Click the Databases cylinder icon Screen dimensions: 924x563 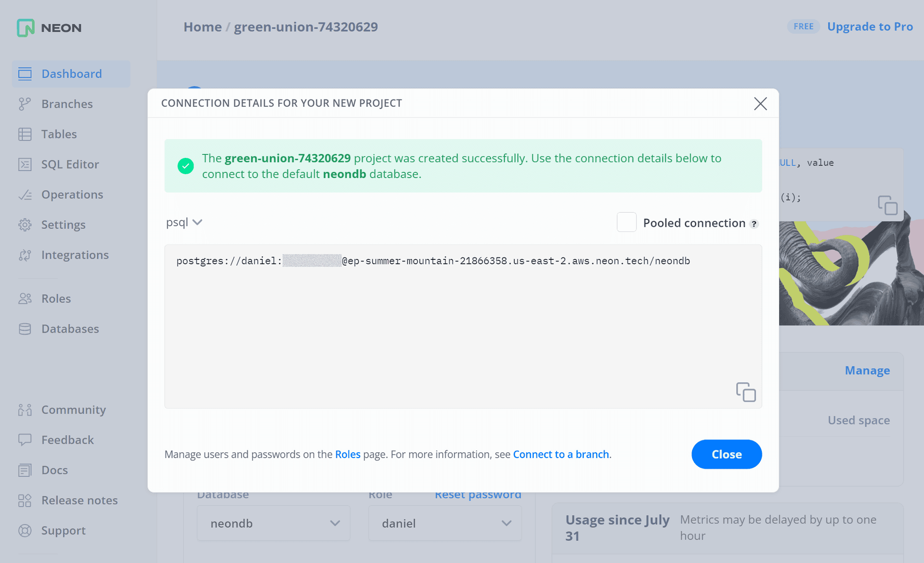(25, 329)
